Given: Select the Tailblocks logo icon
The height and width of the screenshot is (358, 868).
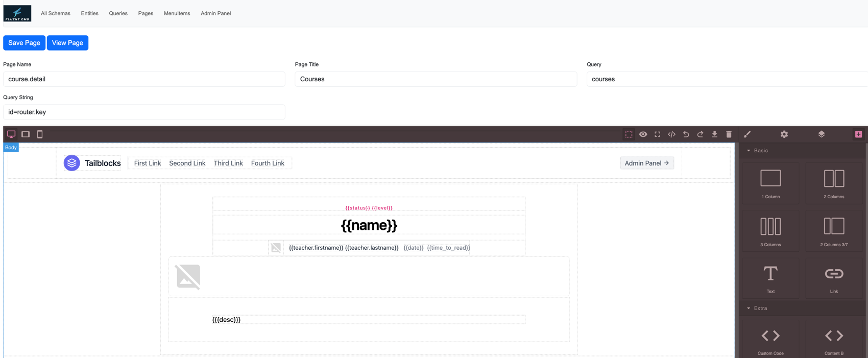Looking at the screenshot, I should click(x=72, y=163).
